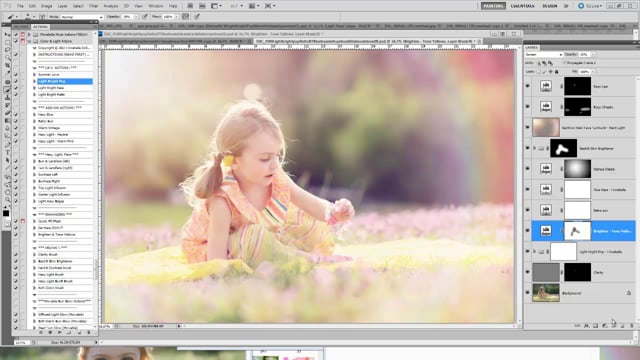Add a layer style using the fx icon

587,326
